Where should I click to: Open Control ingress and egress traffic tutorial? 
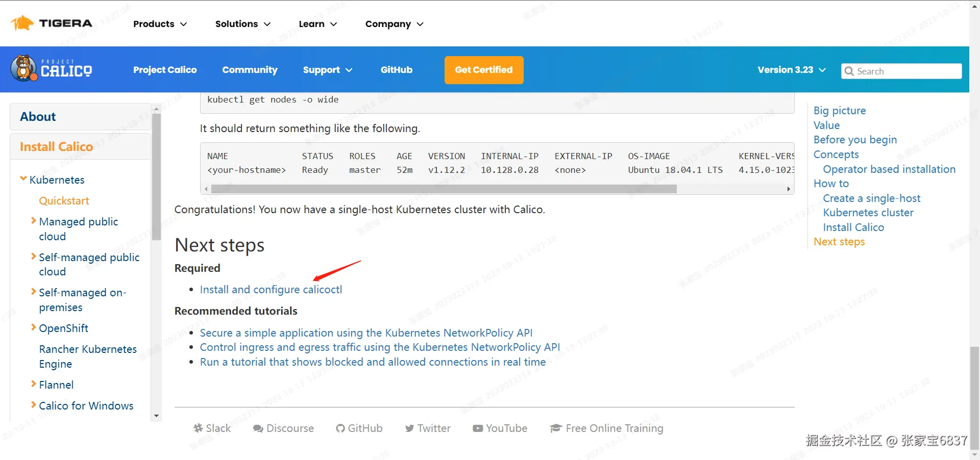[x=380, y=347]
